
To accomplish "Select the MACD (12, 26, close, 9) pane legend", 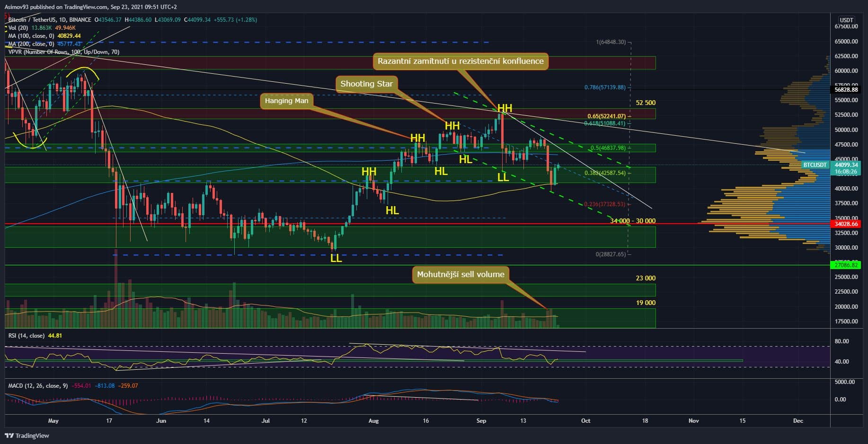I will (39, 386).
